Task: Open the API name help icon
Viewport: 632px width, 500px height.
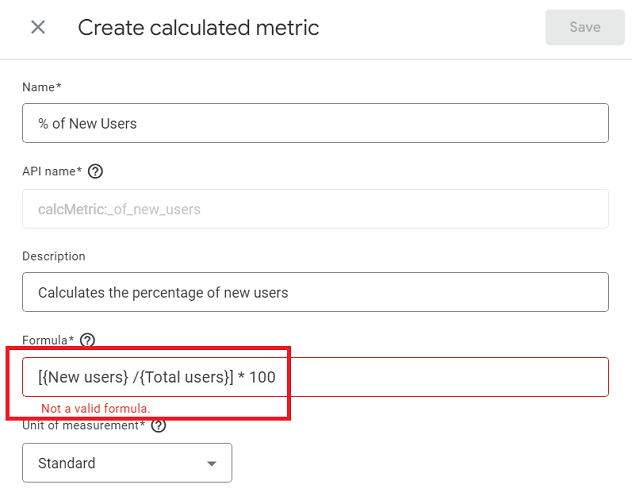Action: coord(95,171)
